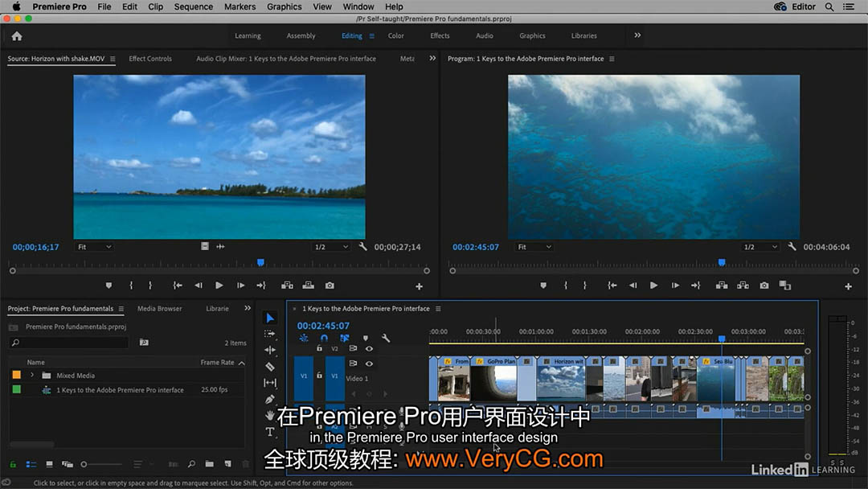The width and height of the screenshot is (868, 489).
Task: Select the Slip tool
Action: [x=270, y=383]
